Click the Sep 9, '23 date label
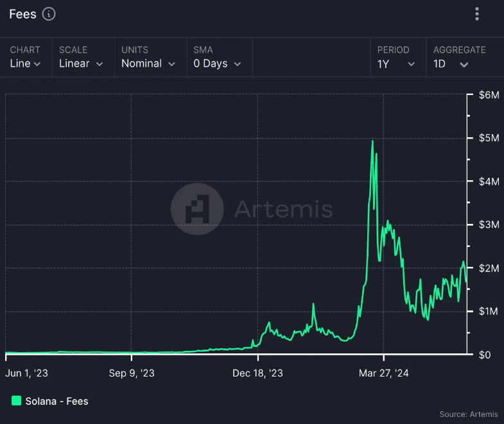This screenshot has width=504, height=424. pyautogui.click(x=132, y=373)
